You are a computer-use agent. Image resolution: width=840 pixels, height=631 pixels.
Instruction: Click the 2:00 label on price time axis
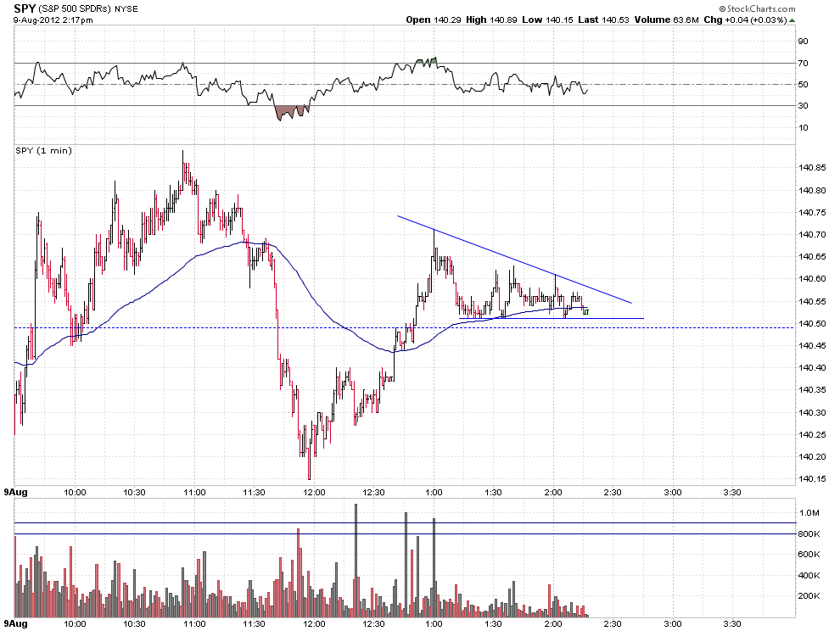point(553,492)
